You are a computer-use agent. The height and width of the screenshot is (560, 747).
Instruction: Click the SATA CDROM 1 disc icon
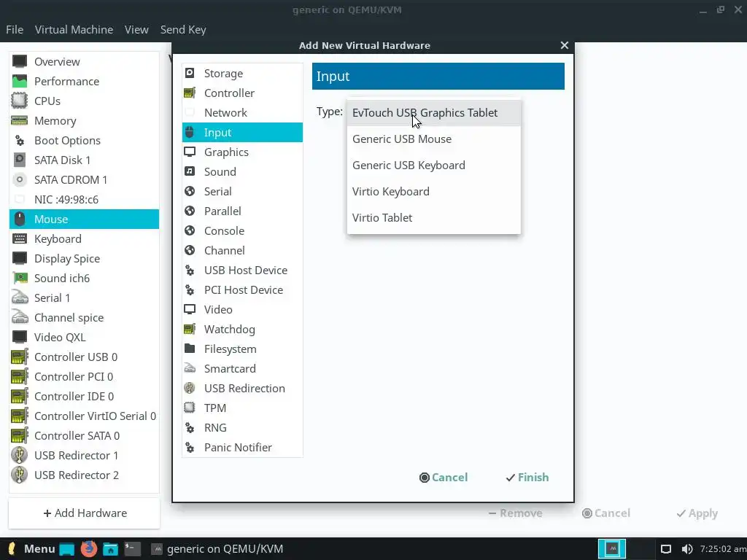(20, 179)
